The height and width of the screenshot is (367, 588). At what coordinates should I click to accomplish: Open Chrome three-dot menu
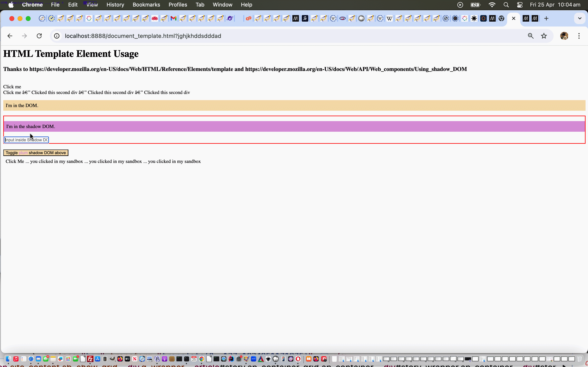pyautogui.click(x=579, y=36)
